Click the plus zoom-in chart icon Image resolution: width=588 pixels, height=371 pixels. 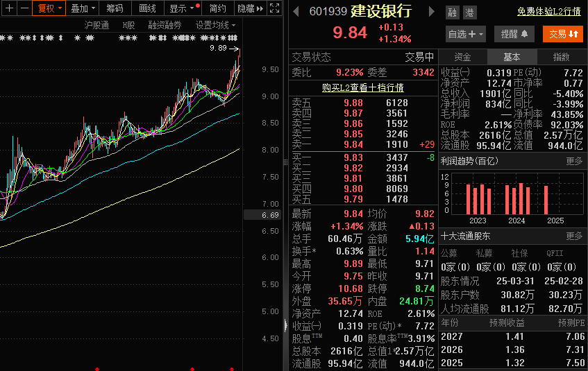pos(10,8)
